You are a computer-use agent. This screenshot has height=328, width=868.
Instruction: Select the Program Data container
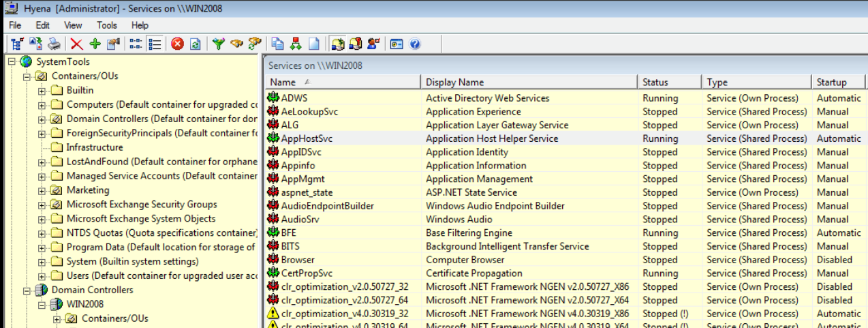[x=161, y=248]
